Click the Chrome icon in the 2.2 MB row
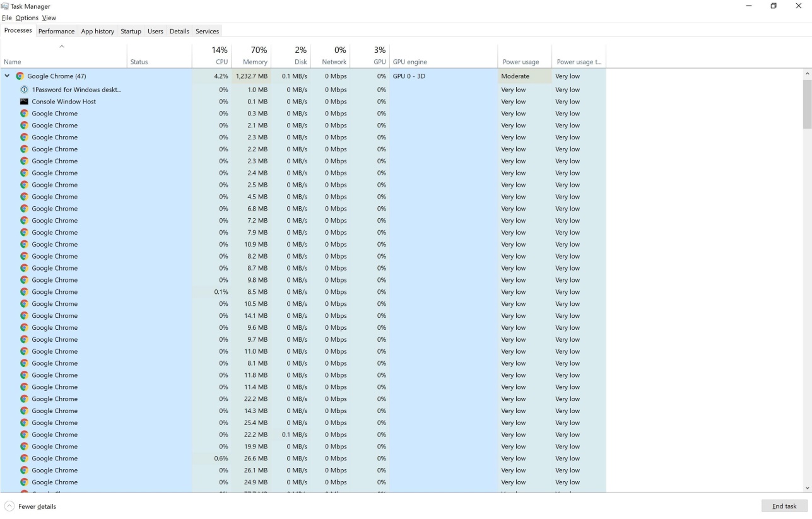This screenshot has height=519, width=812. click(x=24, y=149)
